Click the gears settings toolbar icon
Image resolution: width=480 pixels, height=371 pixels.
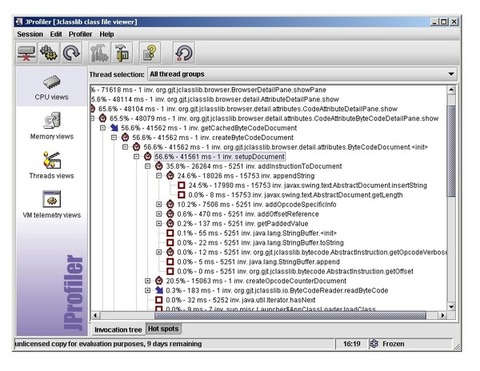[x=49, y=53]
